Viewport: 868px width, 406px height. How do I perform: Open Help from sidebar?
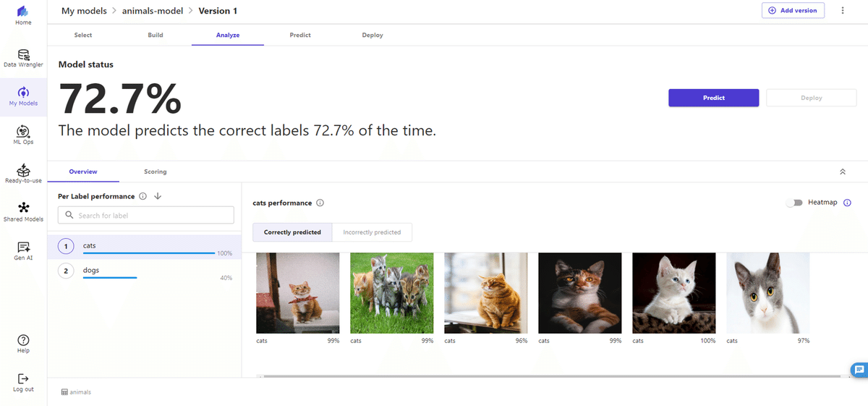coord(23,344)
